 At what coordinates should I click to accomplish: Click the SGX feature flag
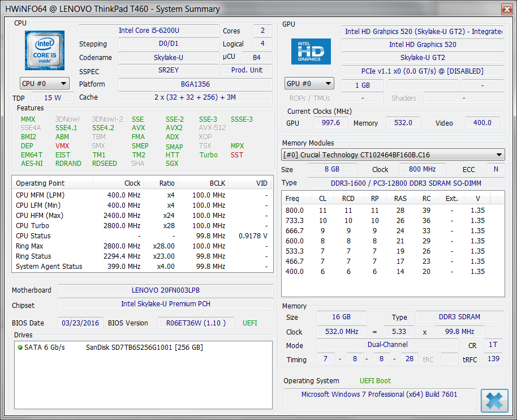(x=172, y=164)
